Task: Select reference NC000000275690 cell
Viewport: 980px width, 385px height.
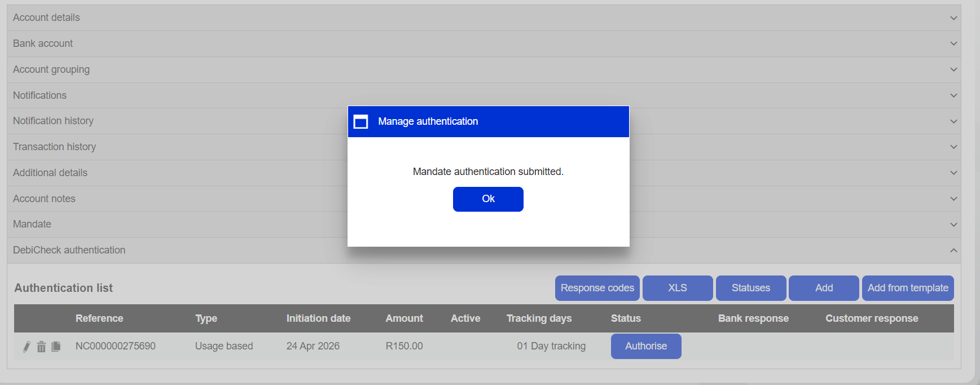Action: [116, 346]
